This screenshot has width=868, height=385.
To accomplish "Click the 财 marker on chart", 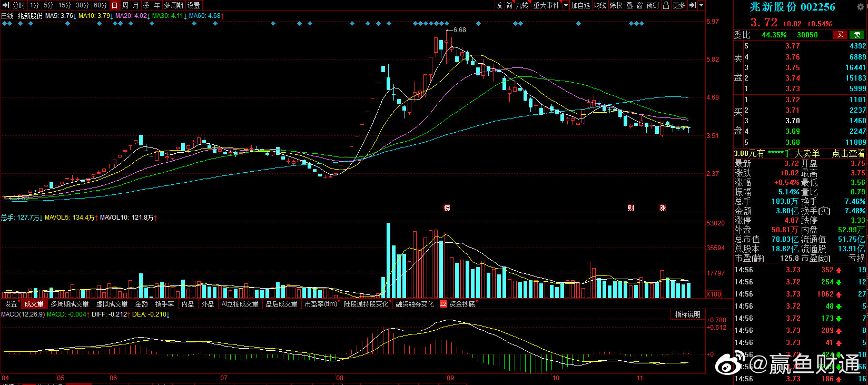I will 631,208.
